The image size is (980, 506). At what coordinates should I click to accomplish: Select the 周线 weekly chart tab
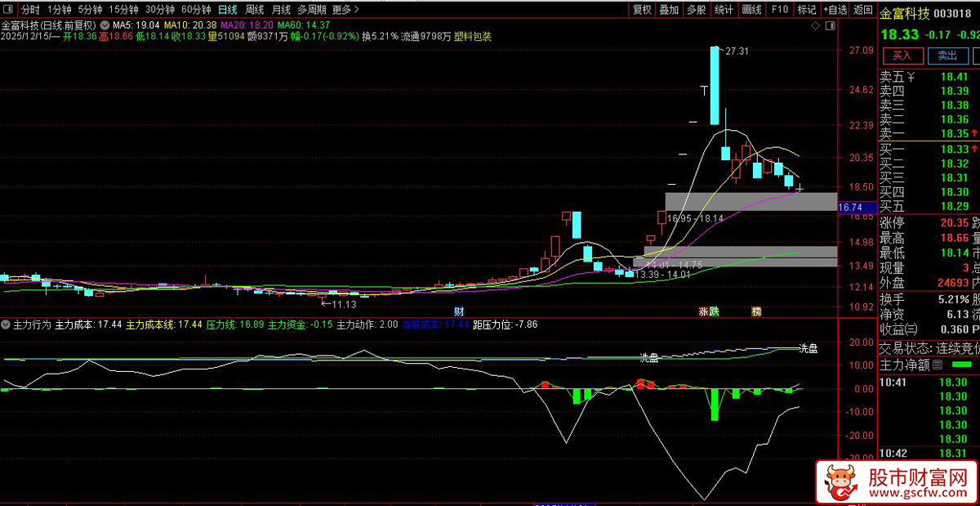255,10
